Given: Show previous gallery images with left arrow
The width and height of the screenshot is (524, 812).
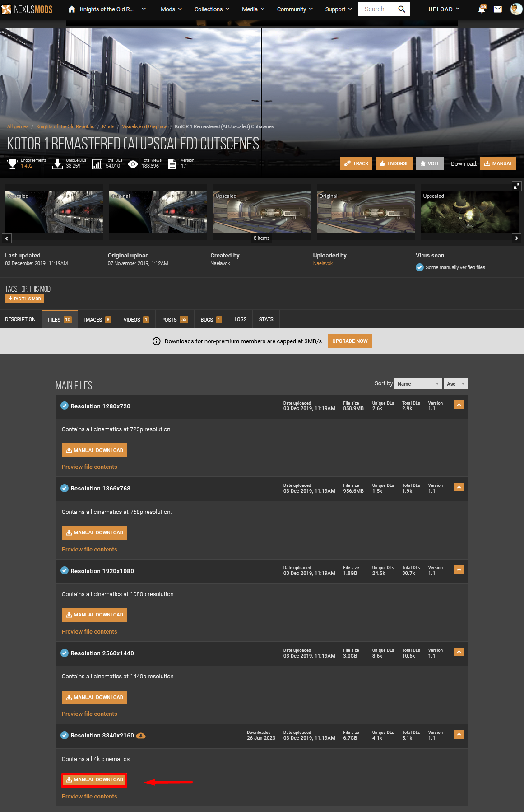Looking at the screenshot, I should pyautogui.click(x=7, y=238).
